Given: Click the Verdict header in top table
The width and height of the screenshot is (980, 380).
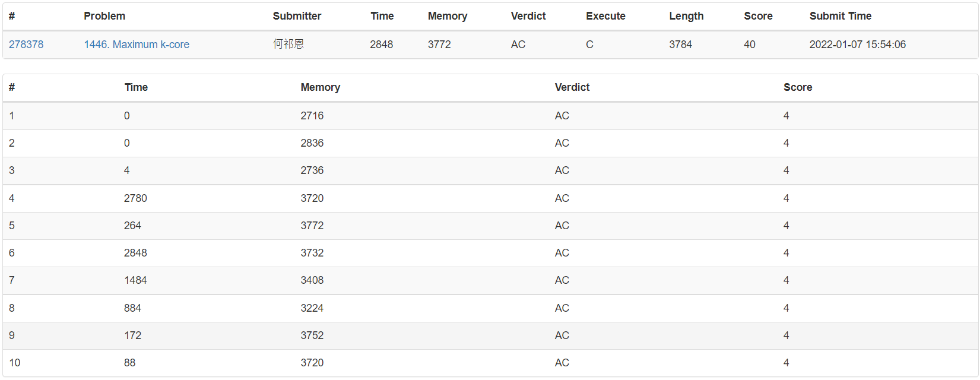Looking at the screenshot, I should pos(528,16).
